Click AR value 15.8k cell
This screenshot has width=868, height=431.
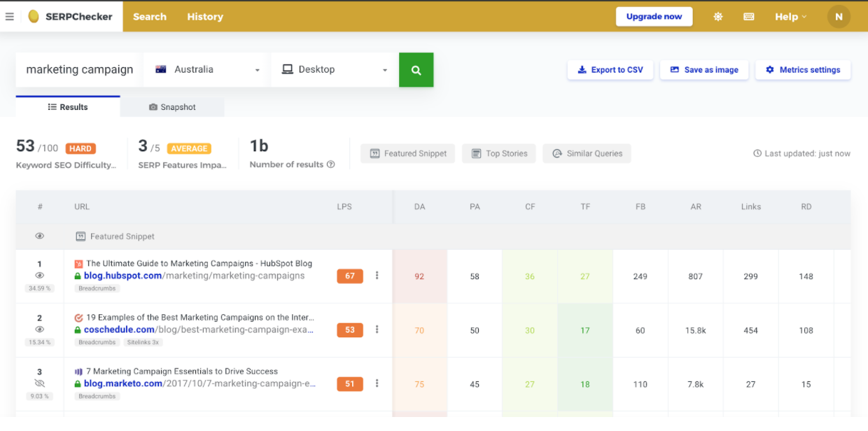click(x=696, y=330)
